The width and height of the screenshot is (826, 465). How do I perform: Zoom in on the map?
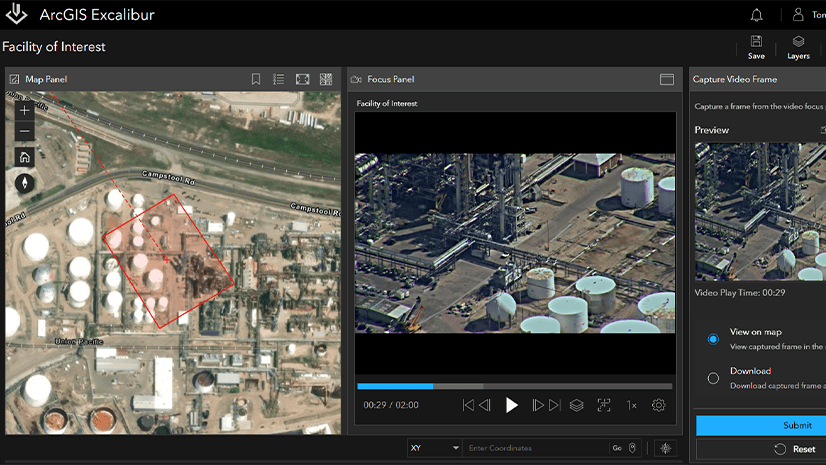click(x=25, y=110)
